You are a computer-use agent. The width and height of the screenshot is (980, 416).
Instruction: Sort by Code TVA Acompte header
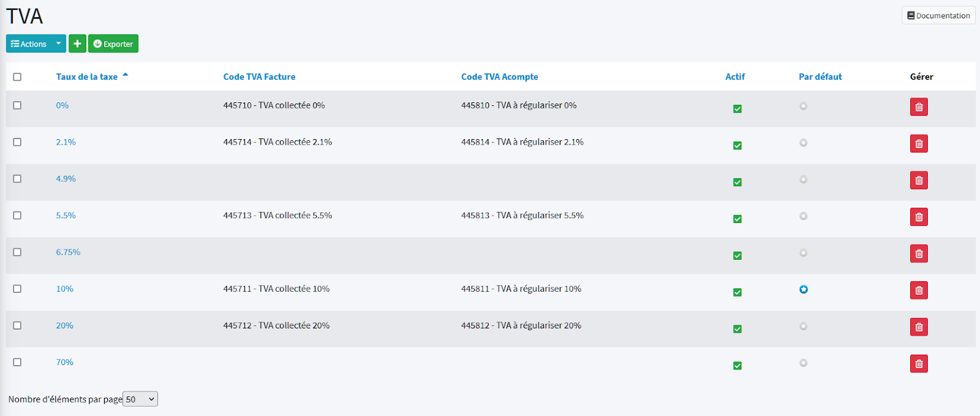[x=499, y=77]
